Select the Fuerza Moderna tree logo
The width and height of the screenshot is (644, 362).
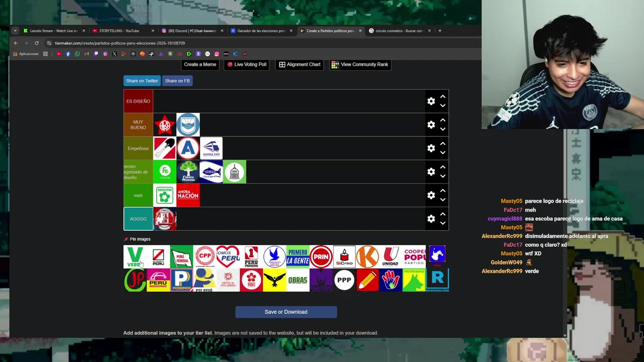pos(188,171)
